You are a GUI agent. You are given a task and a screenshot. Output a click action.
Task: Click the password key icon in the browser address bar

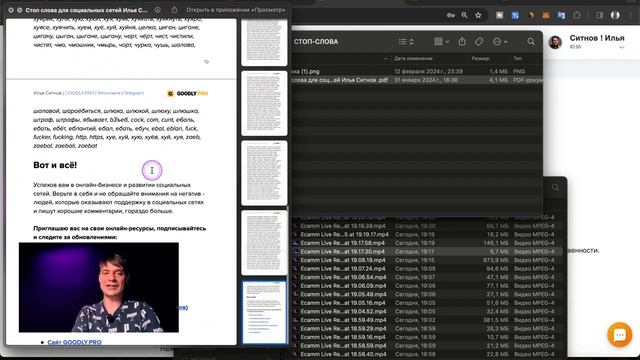point(451,16)
